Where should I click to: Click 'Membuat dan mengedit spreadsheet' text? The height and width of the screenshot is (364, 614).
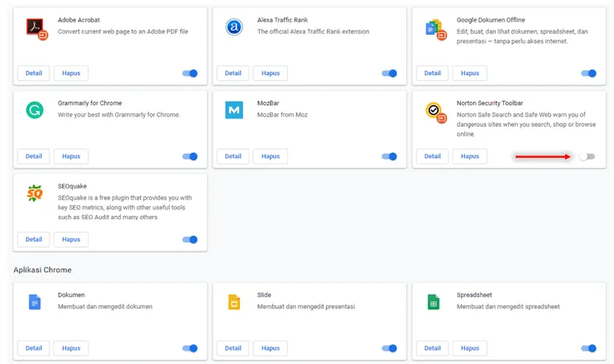tap(508, 306)
